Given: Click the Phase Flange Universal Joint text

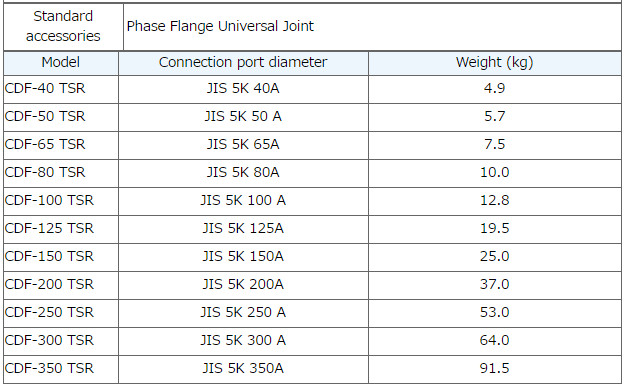Looking at the screenshot, I should pos(220,27).
